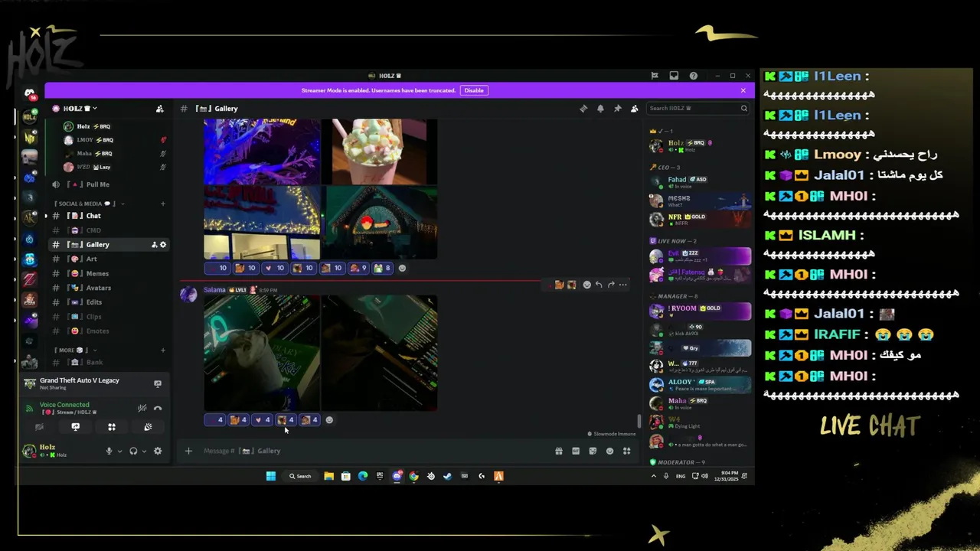Screen dimensions: 980x551
Task: Add channel to SOCIAL & MEDIA category
Action: pos(163,204)
